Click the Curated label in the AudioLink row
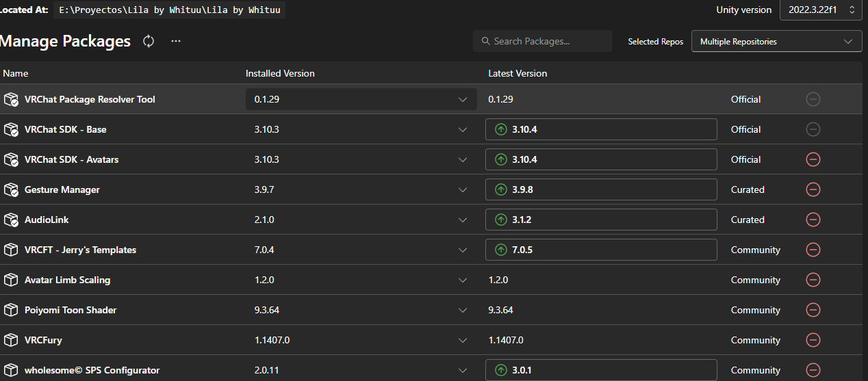This screenshot has height=381, width=868. [748, 220]
